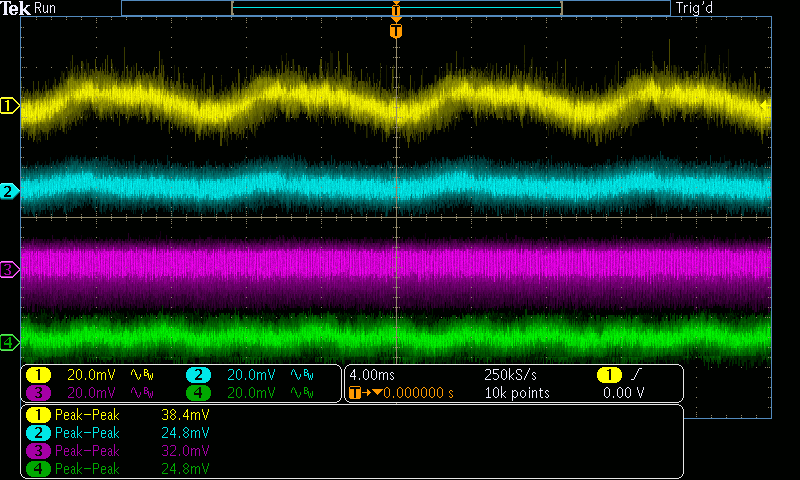Click channel 2 badge in scale readout
The width and height of the screenshot is (800, 480).
click(199, 375)
